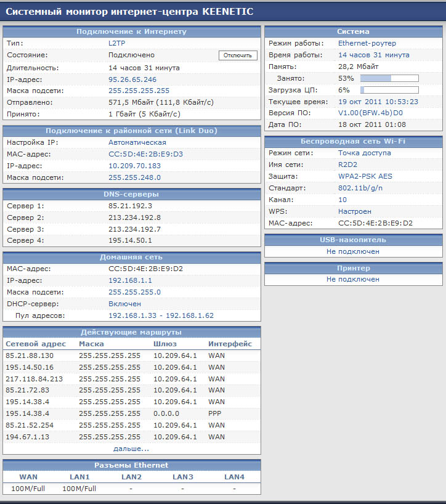Click the CC:5D:4E:2B:E9:D3 MAC address link
This screenshot has width=446, height=504.
[145, 154]
